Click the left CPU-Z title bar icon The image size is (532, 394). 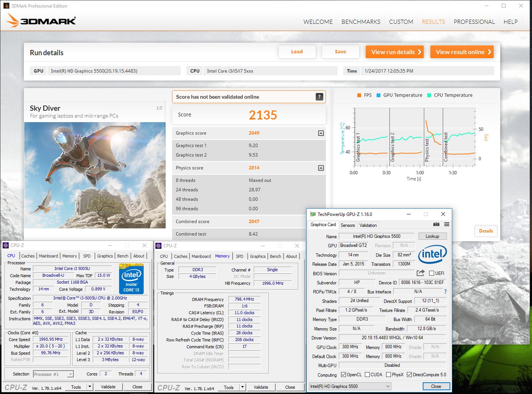point(6,245)
